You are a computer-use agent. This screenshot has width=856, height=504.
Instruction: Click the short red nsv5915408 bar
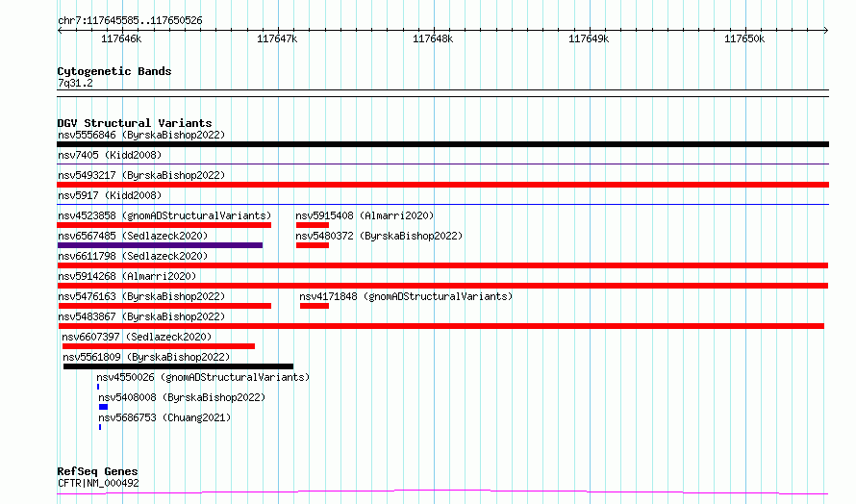point(313,225)
